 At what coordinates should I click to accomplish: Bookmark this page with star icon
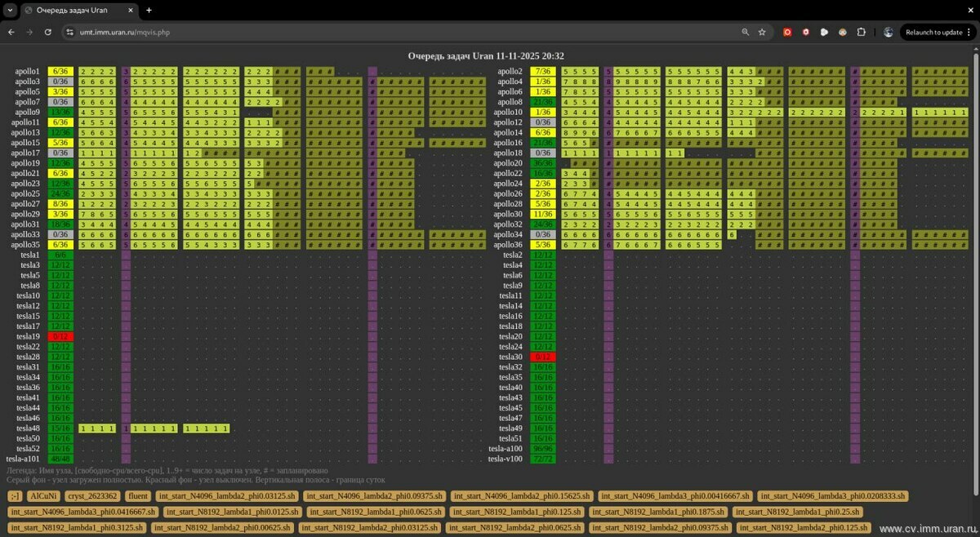pyautogui.click(x=762, y=32)
